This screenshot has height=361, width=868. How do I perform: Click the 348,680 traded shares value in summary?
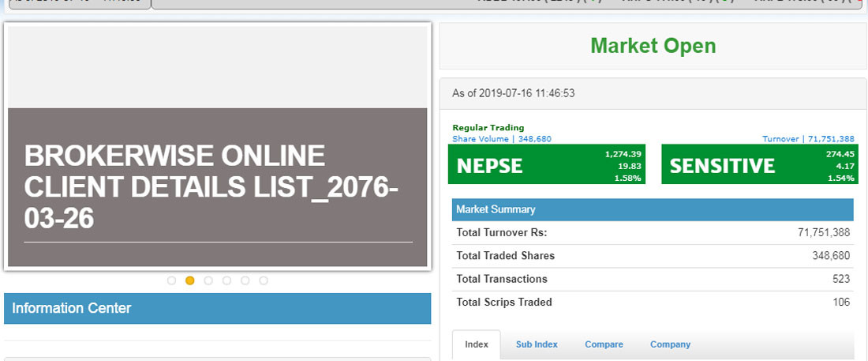(832, 256)
